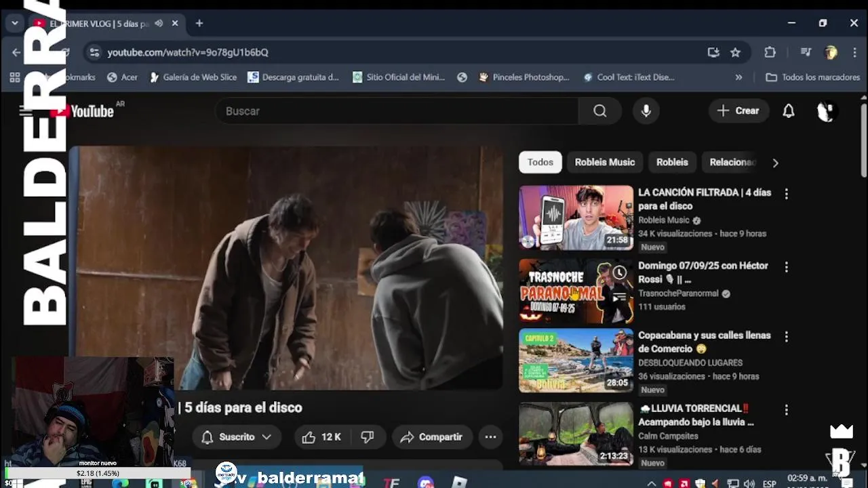Select the Robleis filter chip
Viewport: 868px width, 488px height.
(672, 162)
